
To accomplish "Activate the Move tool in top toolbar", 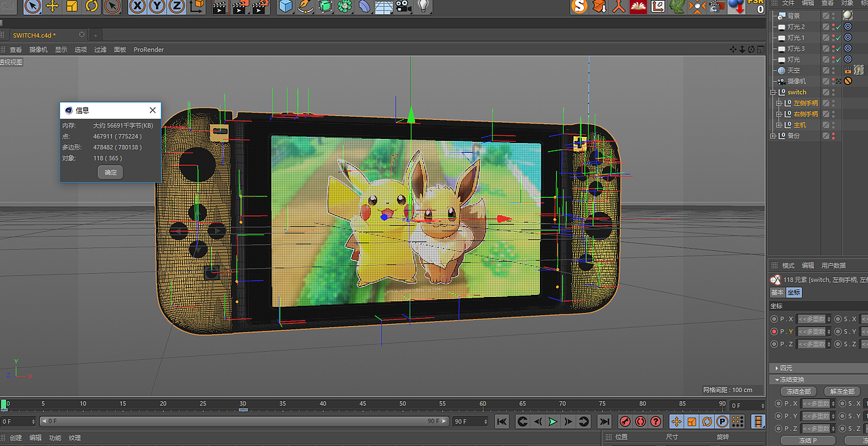I will pos(52,6).
